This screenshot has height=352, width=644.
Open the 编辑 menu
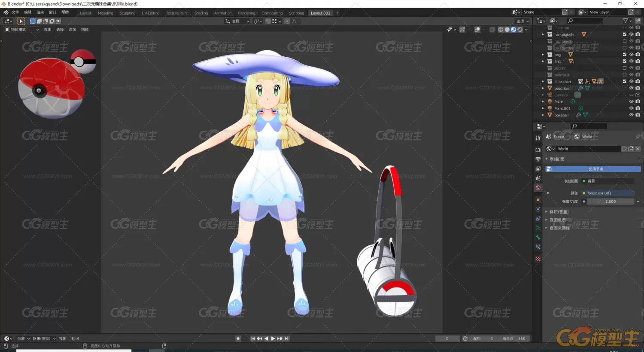(x=28, y=12)
